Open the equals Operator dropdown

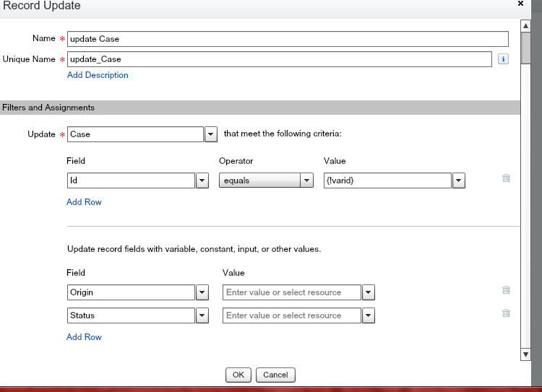(x=307, y=180)
